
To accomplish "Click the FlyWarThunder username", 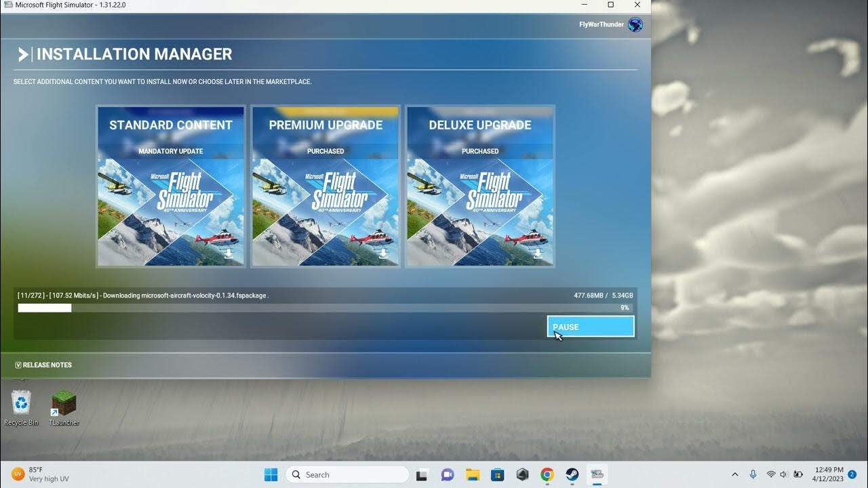I will (x=601, y=25).
